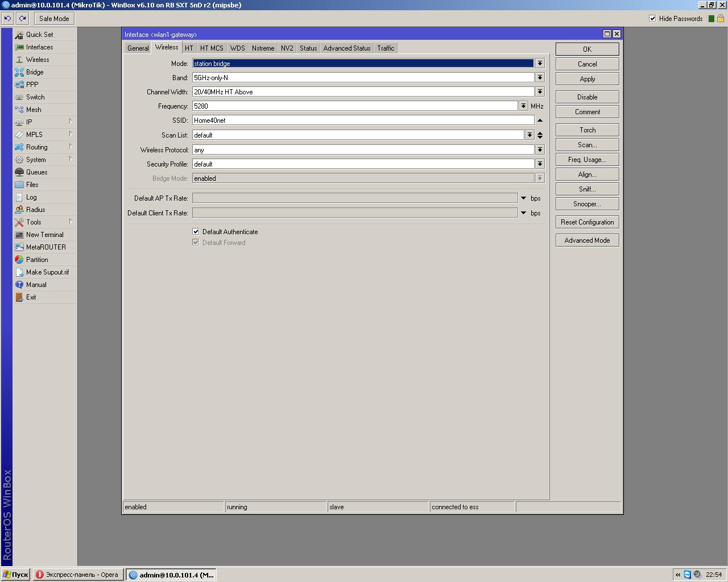
Task: Open the Partition pie-chart icon
Action: (19, 260)
